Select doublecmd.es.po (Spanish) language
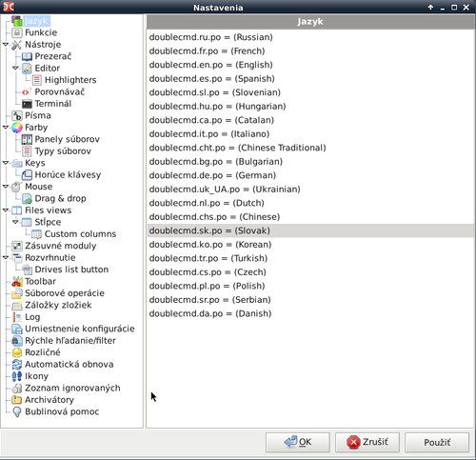476x460 pixels. [x=310, y=79]
